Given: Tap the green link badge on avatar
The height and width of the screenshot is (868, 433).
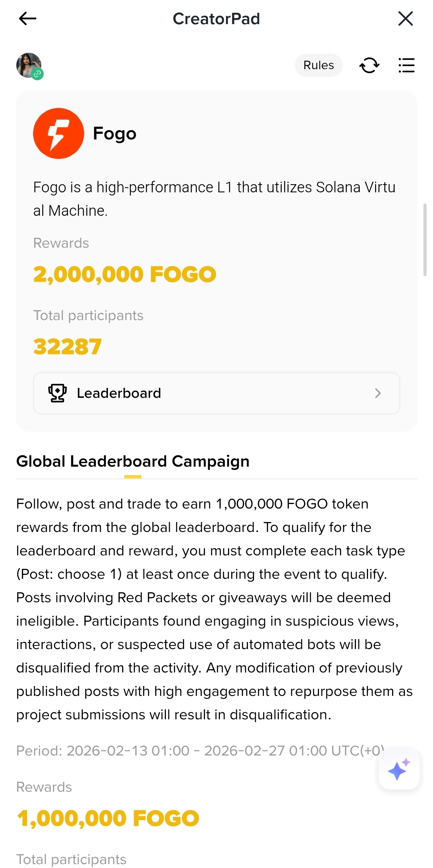Looking at the screenshot, I should click(x=37, y=74).
